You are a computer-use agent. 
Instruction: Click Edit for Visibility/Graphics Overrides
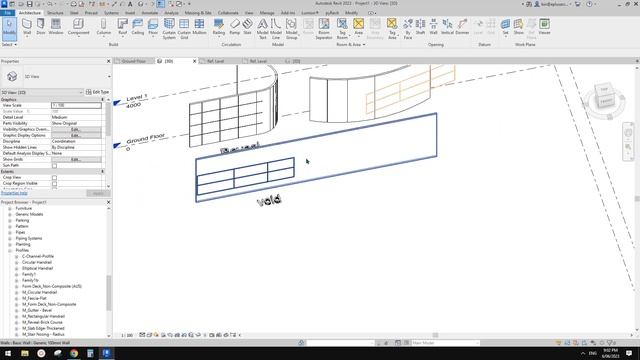click(x=76, y=129)
